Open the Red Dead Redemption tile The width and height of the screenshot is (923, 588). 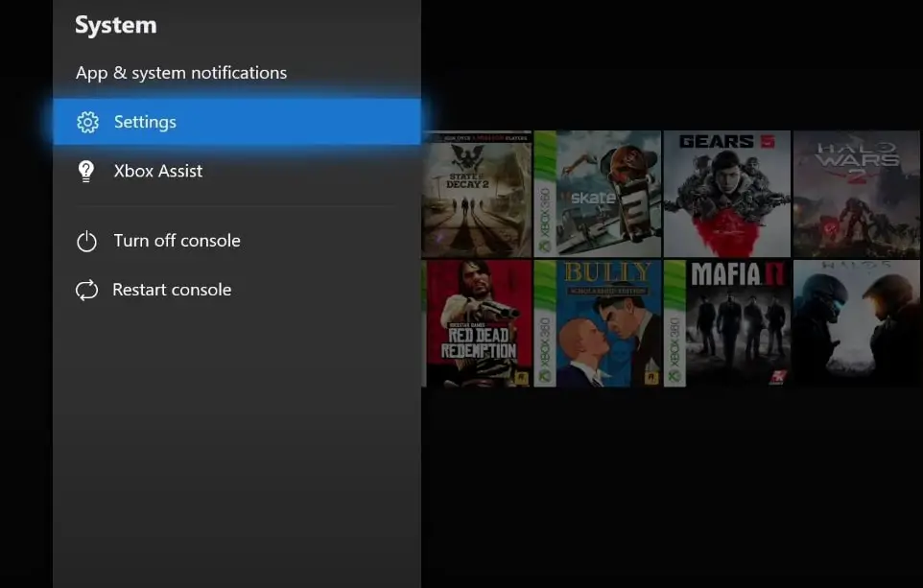(476, 323)
